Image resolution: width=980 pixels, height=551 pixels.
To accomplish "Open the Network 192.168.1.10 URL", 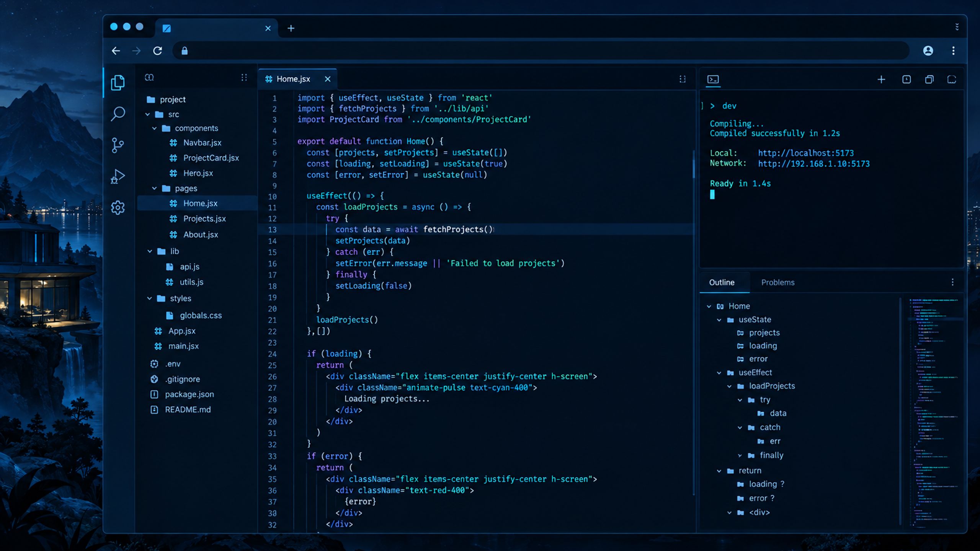I will pos(814,164).
